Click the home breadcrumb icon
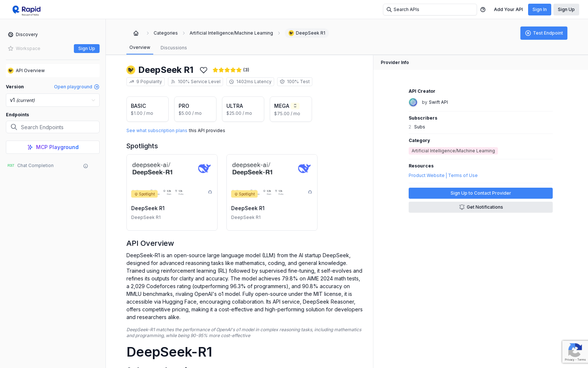This screenshot has height=368, width=588. pyautogui.click(x=136, y=33)
